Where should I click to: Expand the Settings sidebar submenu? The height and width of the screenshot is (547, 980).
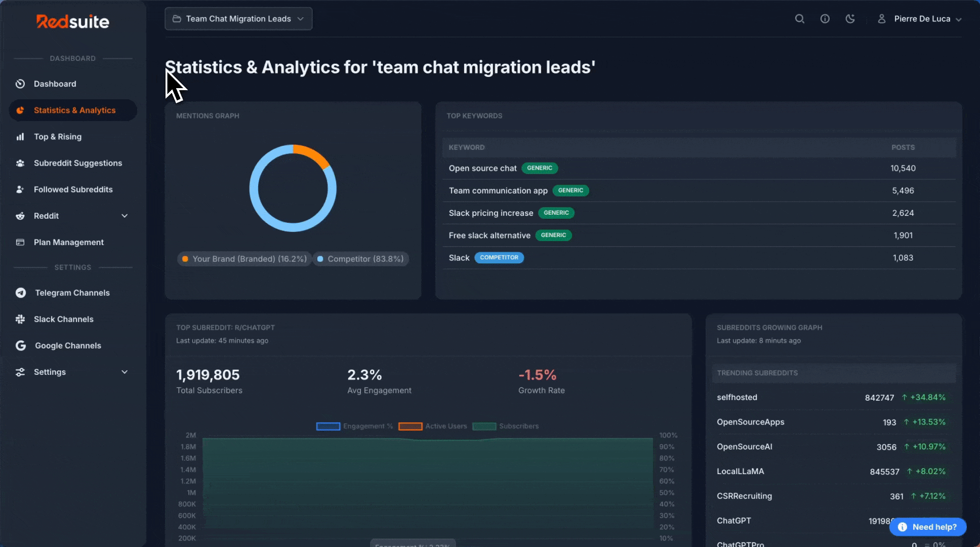[125, 372]
